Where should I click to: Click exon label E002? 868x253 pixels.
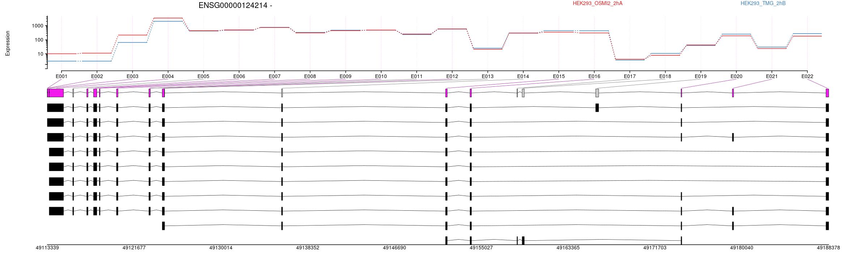[97, 76]
